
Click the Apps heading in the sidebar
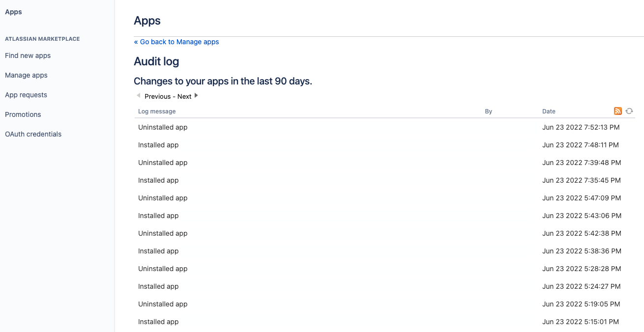click(x=13, y=12)
